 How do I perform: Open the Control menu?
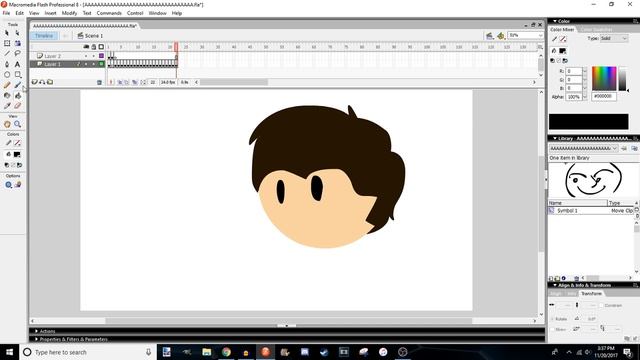[135, 13]
